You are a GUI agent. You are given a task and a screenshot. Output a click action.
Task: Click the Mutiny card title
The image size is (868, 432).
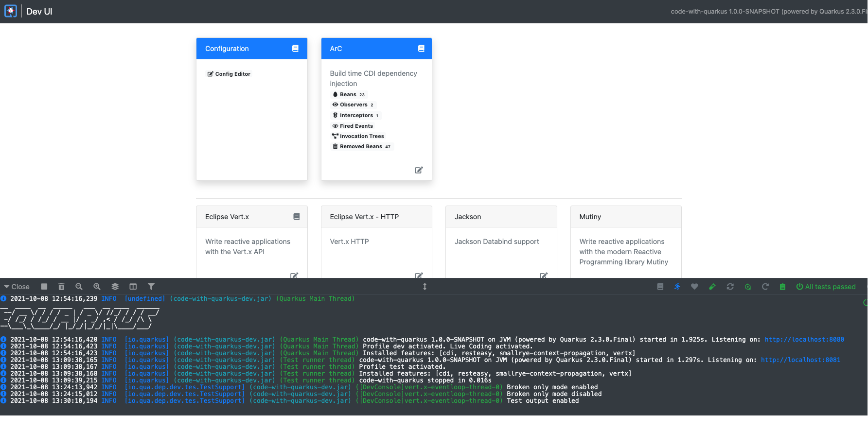(590, 217)
